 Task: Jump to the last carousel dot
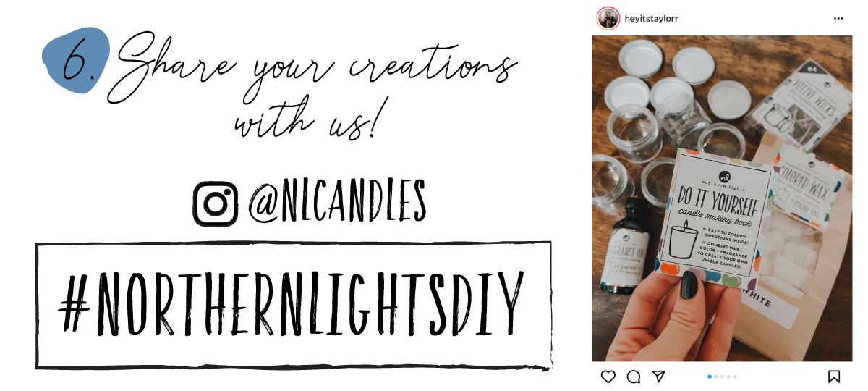pyautogui.click(x=735, y=377)
